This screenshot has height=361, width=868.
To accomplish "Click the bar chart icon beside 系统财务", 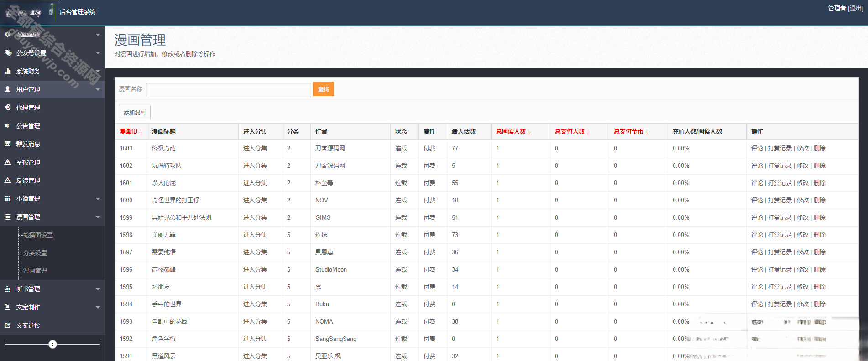I will [8, 71].
